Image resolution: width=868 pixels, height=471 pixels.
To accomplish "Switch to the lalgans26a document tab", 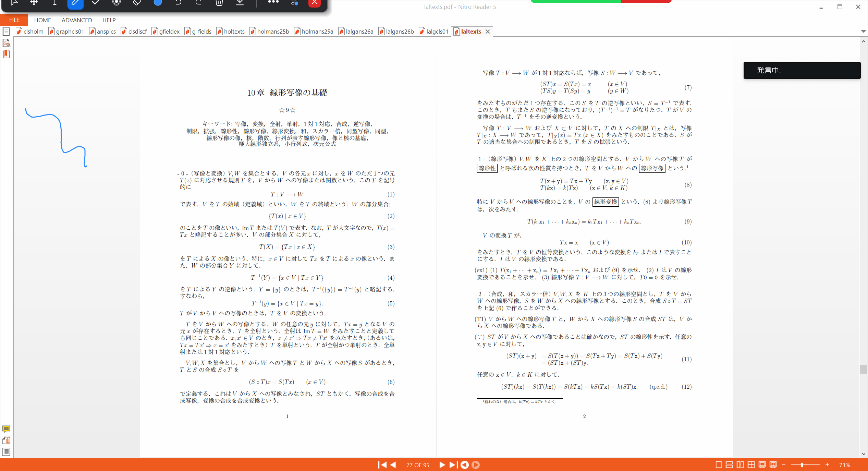I will click(356, 32).
